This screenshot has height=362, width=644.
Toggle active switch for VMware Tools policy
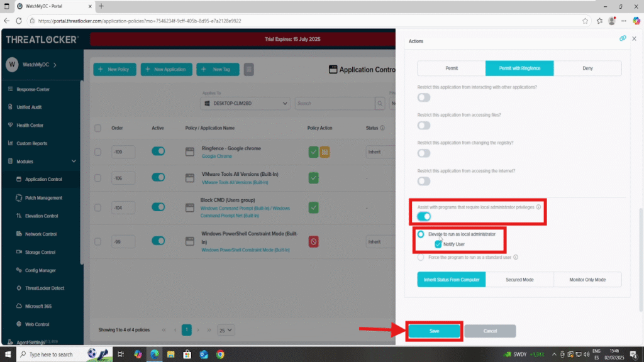158,177
